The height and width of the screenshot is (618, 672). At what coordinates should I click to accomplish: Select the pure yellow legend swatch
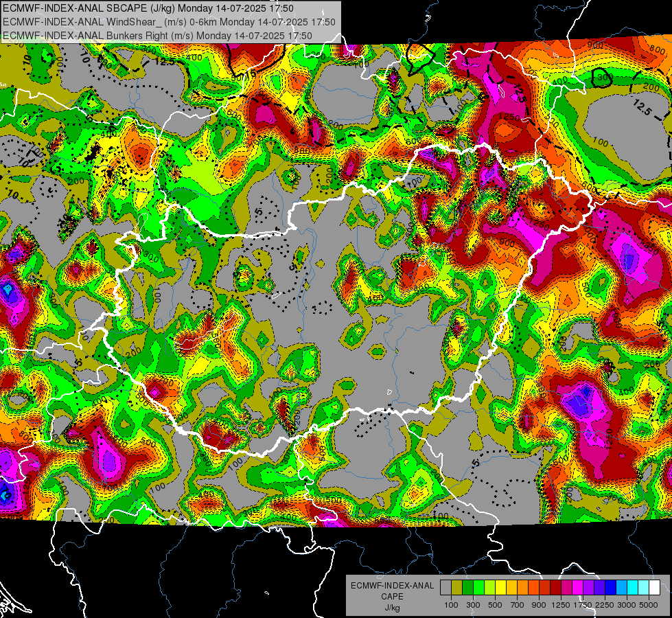click(500, 588)
